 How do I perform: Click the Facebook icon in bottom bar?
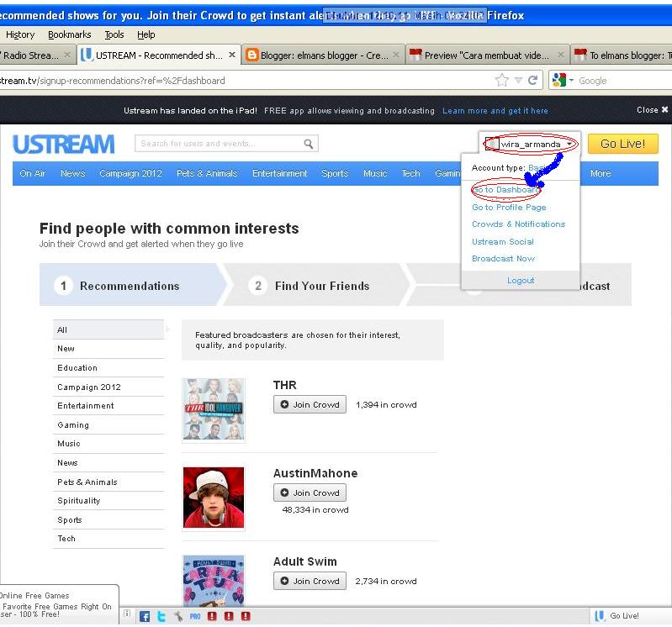click(145, 616)
